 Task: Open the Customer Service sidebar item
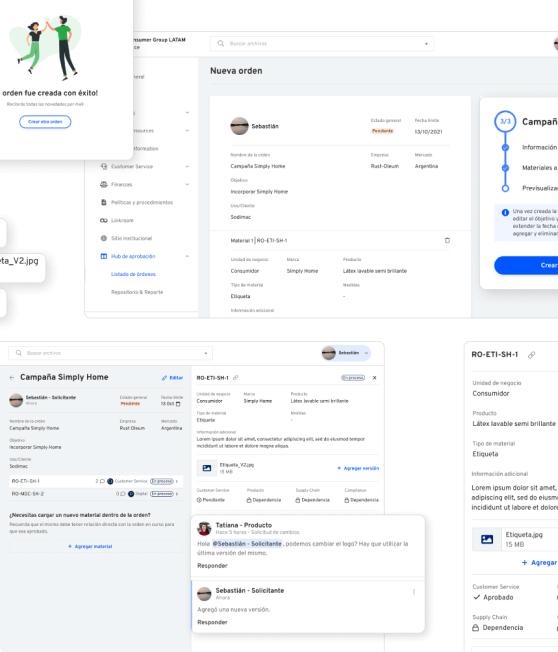tap(132, 166)
